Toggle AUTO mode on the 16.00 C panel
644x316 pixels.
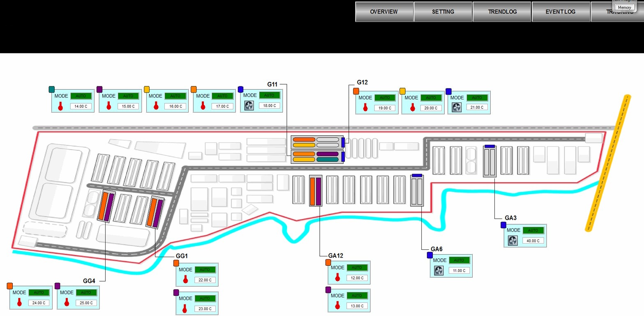[x=175, y=96]
